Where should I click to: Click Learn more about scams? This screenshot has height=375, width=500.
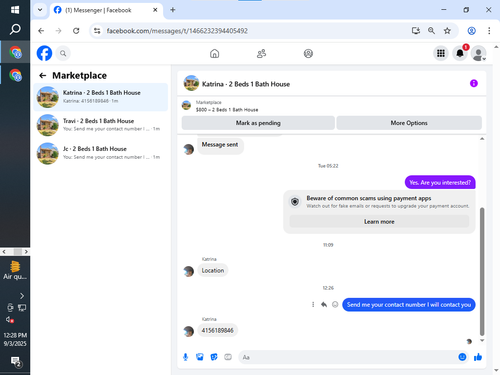[379, 221]
